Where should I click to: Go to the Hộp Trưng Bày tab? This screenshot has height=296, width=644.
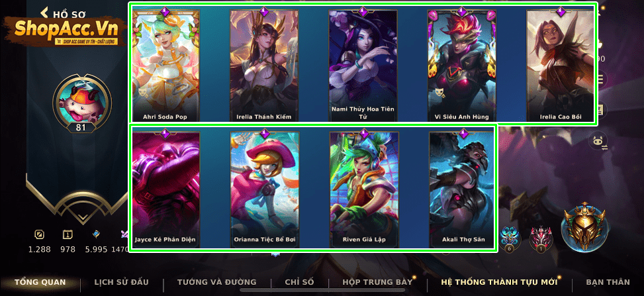[377, 282]
